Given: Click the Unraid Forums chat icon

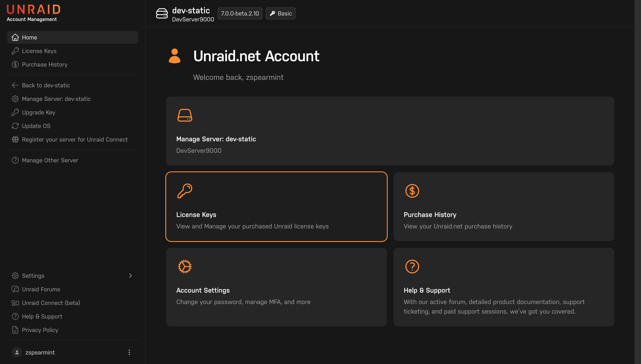Looking at the screenshot, I should coord(15,289).
